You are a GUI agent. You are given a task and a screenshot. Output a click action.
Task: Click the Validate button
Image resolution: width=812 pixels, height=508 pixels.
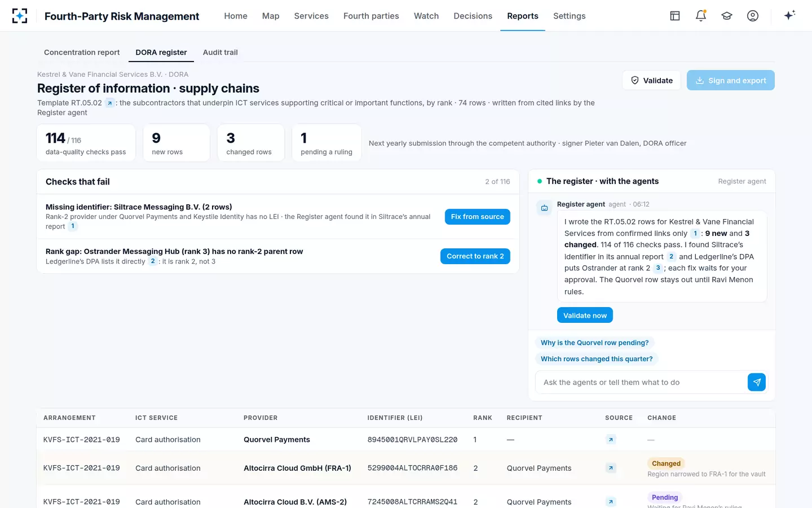click(652, 80)
